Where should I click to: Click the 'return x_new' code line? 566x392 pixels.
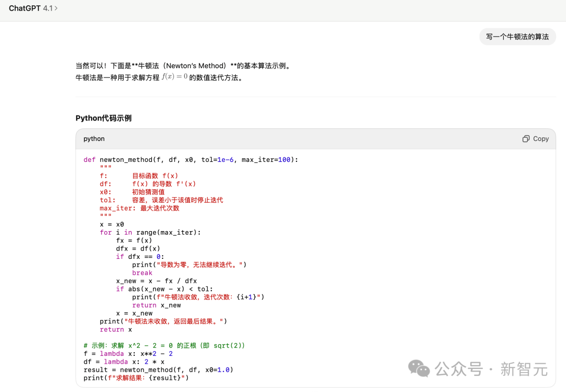click(x=156, y=305)
